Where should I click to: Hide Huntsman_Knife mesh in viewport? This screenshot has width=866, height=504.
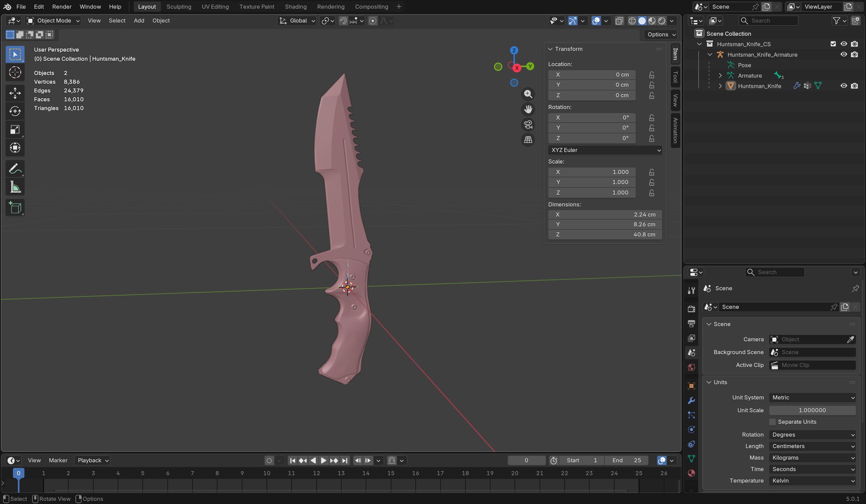pyautogui.click(x=844, y=86)
